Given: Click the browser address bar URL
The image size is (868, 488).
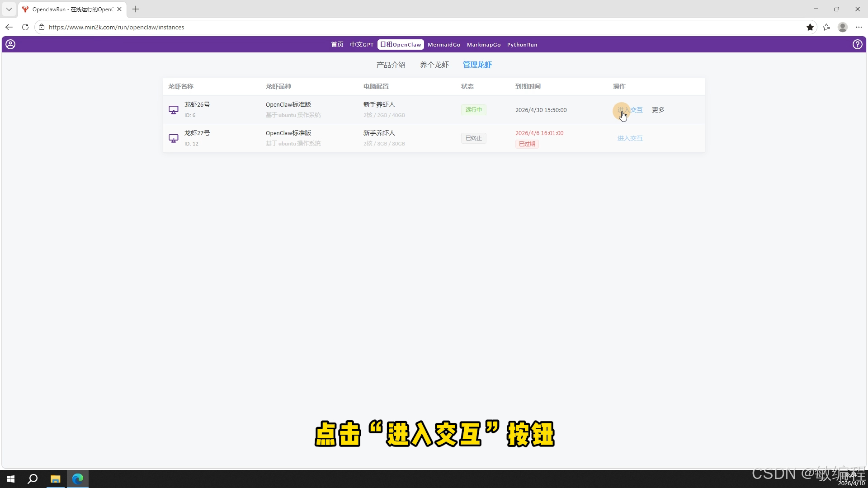Looking at the screenshot, I should coord(117,27).
